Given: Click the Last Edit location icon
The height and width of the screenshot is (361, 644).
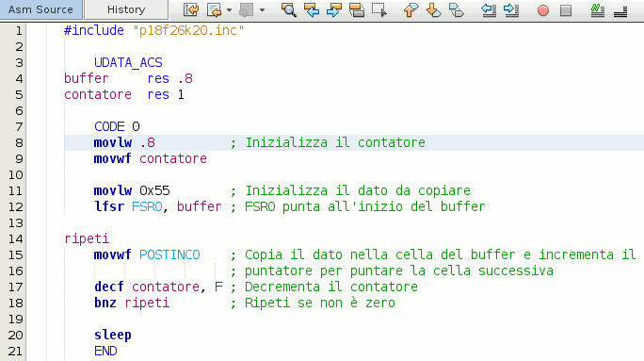Looking at the screenshot, I should [191, 9].
